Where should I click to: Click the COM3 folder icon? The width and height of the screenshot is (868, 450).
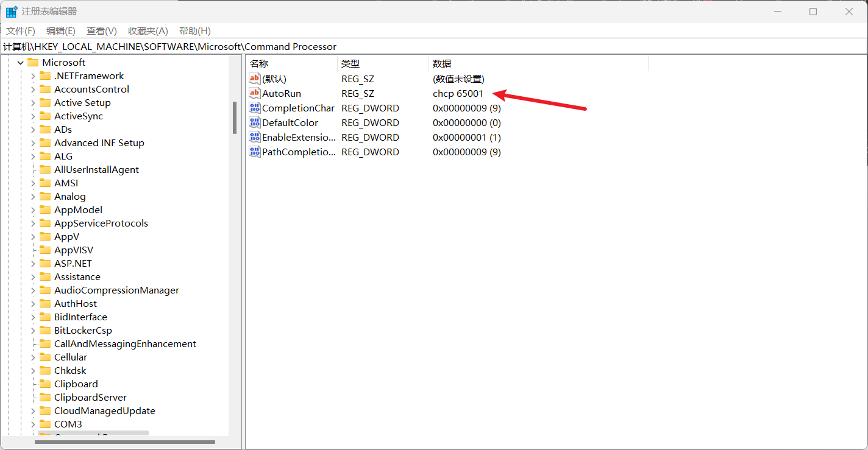click(45, 424)
